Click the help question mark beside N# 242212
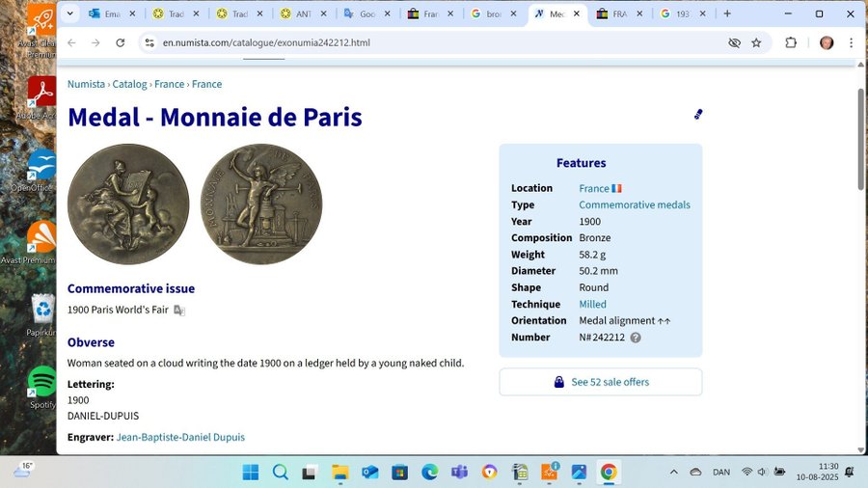The height and width of the screenshot is (488, 868). 636,338
